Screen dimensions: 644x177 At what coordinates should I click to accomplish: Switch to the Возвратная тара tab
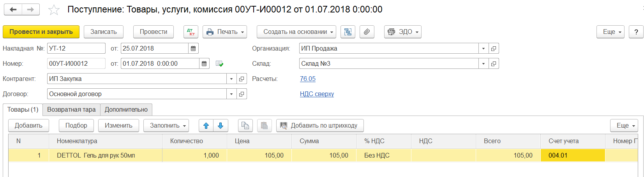71,110
